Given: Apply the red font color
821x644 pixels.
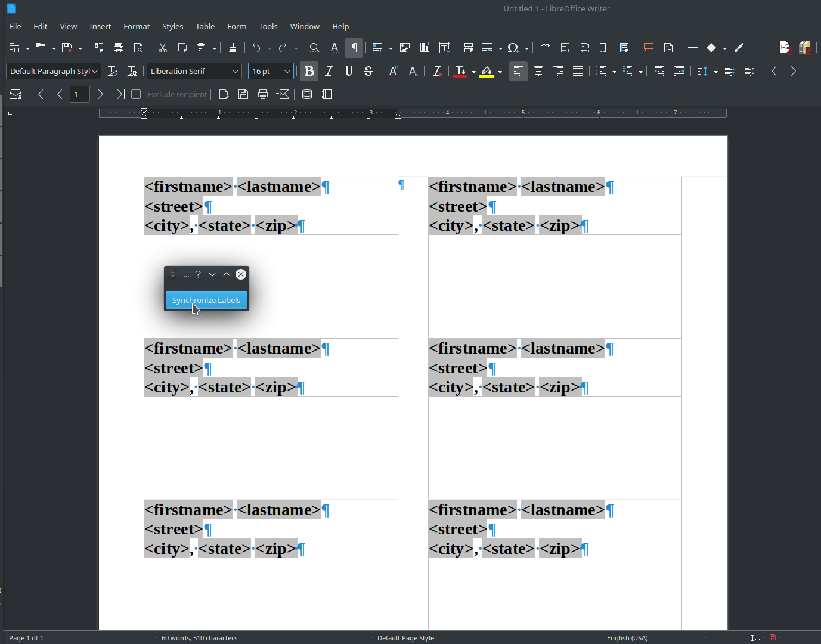Looking at the screenshot, I should [460, 71].
